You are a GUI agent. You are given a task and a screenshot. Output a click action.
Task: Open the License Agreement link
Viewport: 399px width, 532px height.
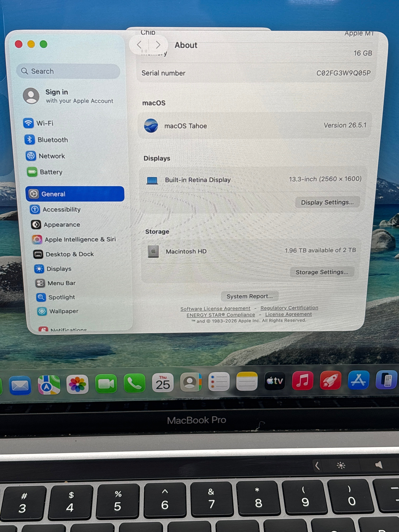(x=288, y=314)
